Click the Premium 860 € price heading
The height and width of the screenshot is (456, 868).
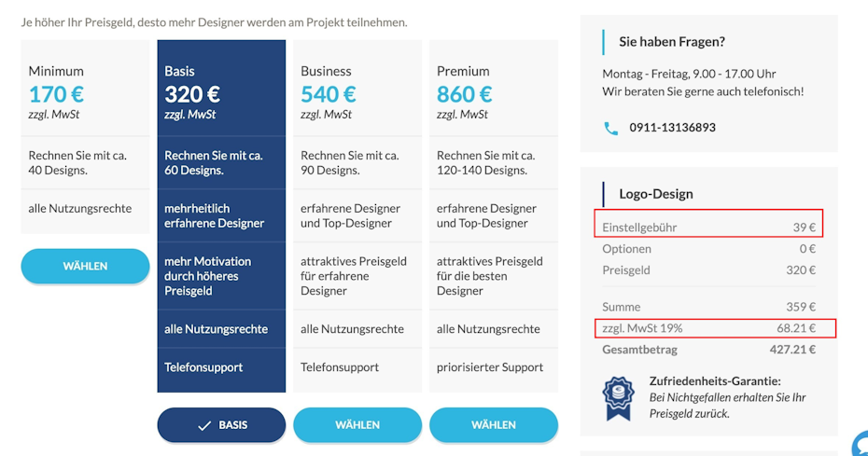pyautogui.click(x=465, y=94)
